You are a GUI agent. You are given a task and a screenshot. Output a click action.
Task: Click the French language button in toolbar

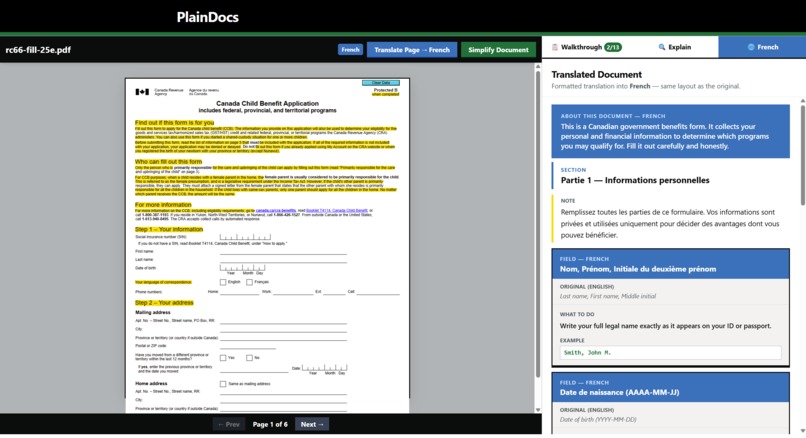(x=350, y=50)
